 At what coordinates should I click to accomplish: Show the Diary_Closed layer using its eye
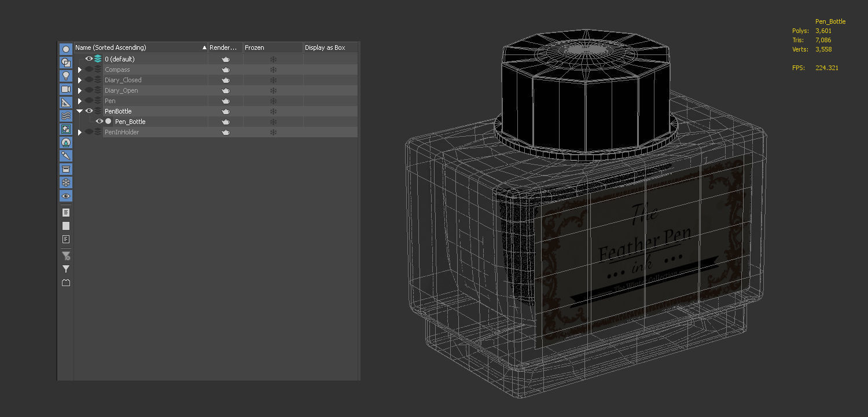[89, 80]
